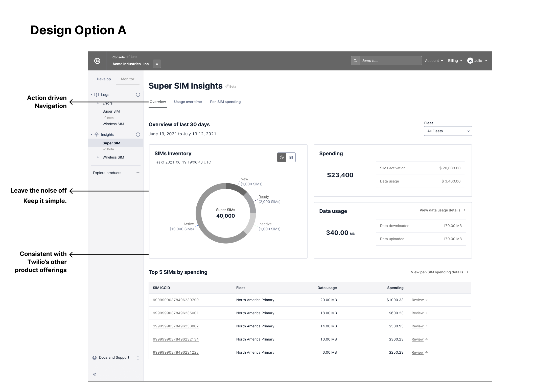Viewport: 558px width, 392px height.
Task: Click the plus icon beside Explore products
Action: (x=138, y=173)
